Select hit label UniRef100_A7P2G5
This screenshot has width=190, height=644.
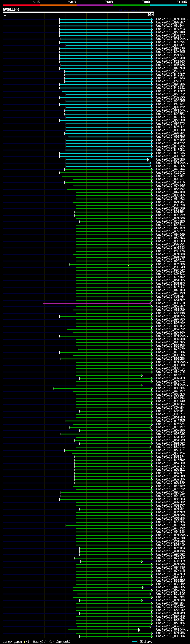click(170, 166)
